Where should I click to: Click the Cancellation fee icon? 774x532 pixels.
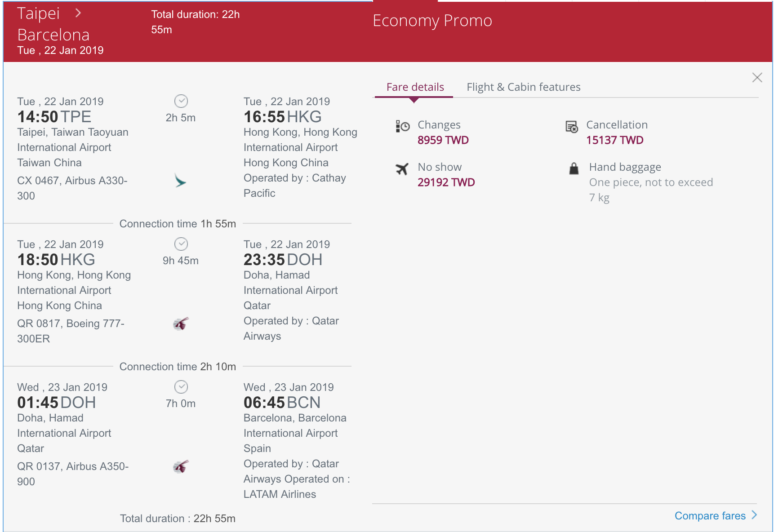[572, 127]
